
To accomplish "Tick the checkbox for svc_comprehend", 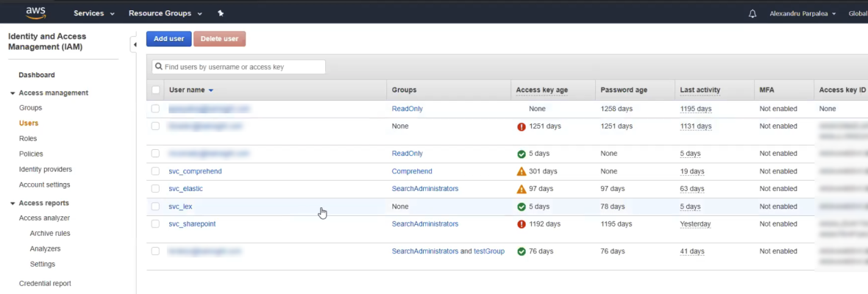I will (155, 171).
